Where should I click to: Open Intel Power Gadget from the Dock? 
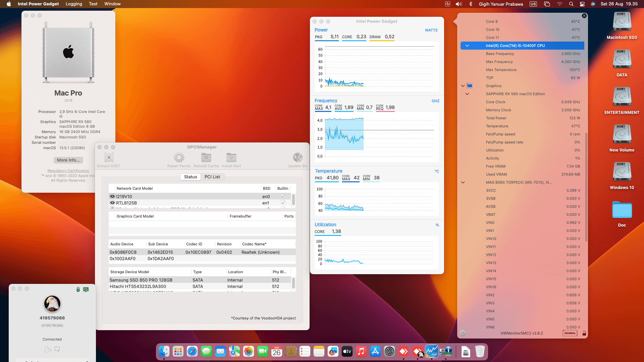(431, 351)
